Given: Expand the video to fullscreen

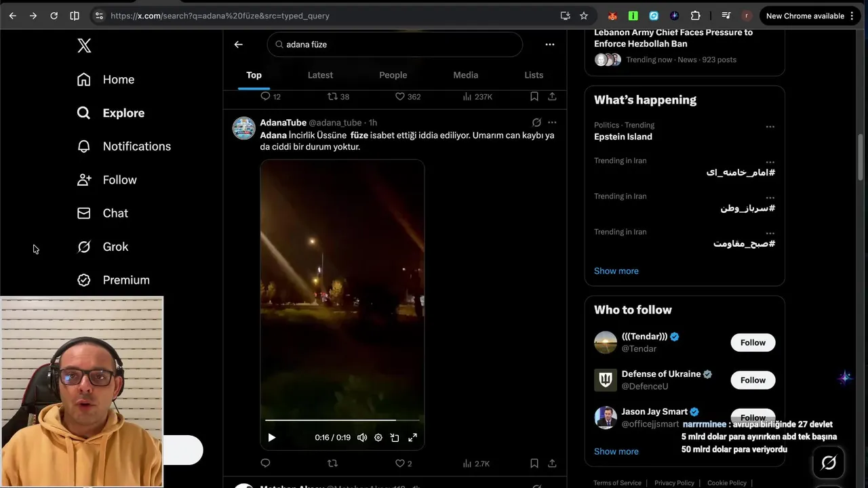Looking at the screenshot, I should pyautogui.click(x=412, y=438).
